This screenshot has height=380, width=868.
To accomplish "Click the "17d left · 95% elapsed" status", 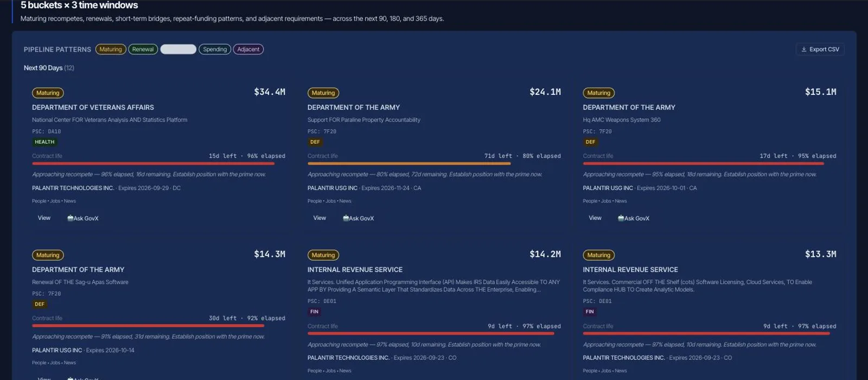I will click(x=798, y=156).
